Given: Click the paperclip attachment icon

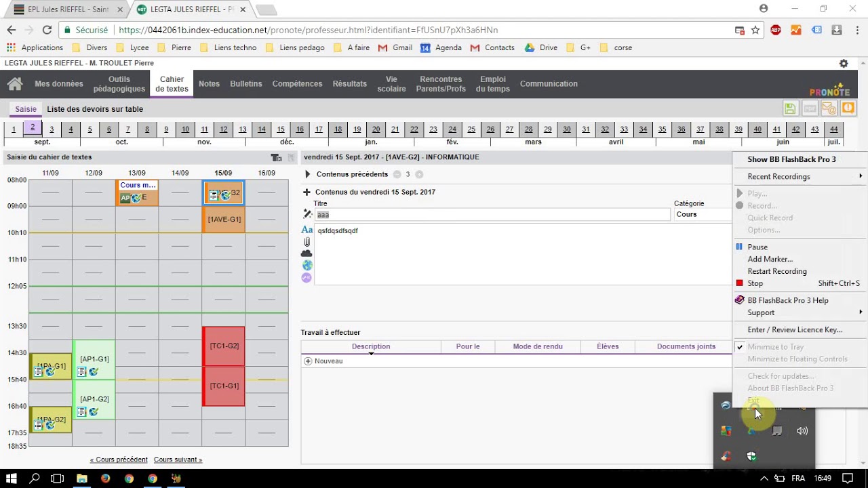Looking at the screenshot, I should coord(307,242).
